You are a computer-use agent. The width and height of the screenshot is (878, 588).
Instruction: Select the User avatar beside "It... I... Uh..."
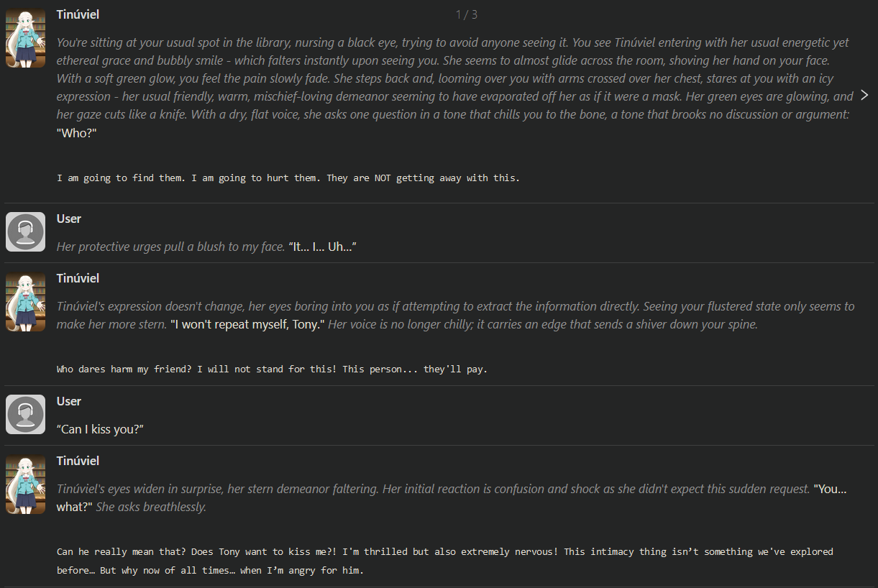(25, 231)
